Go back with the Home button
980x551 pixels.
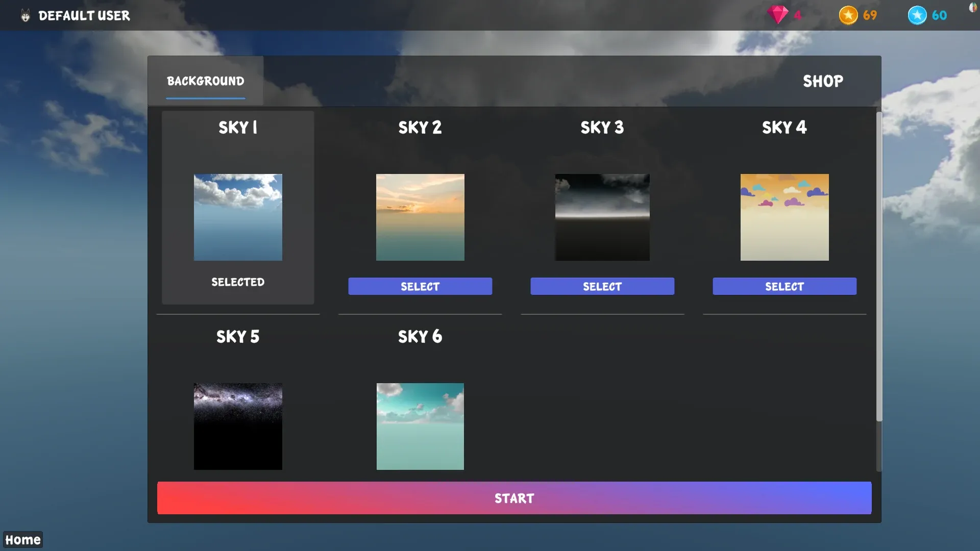(23, 540)
